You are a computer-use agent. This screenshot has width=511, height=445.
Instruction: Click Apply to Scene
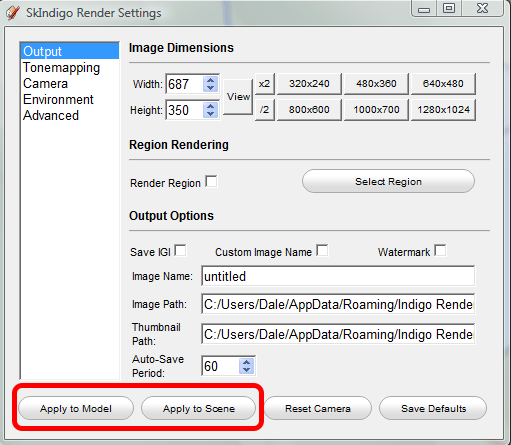tap(199, 408)
